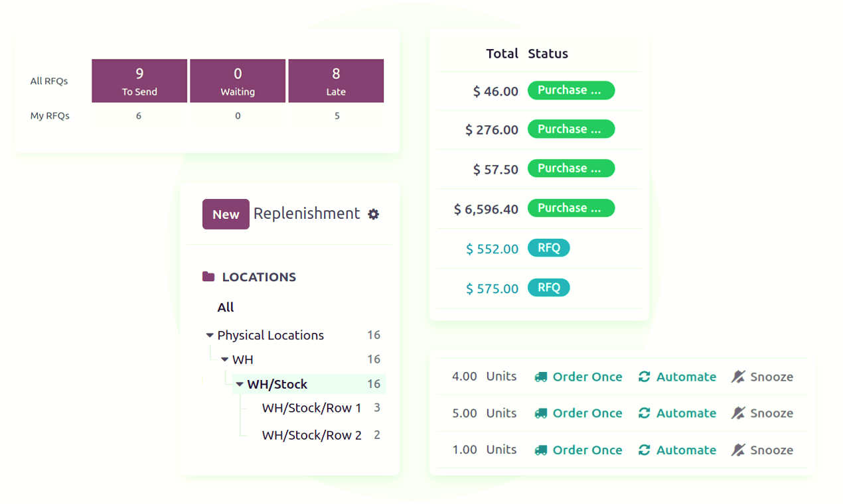The height and width of the screenshot is (504, 843).
Task: Click Snooze bell icon in 1.00 Units row
Action: (738, 450)
